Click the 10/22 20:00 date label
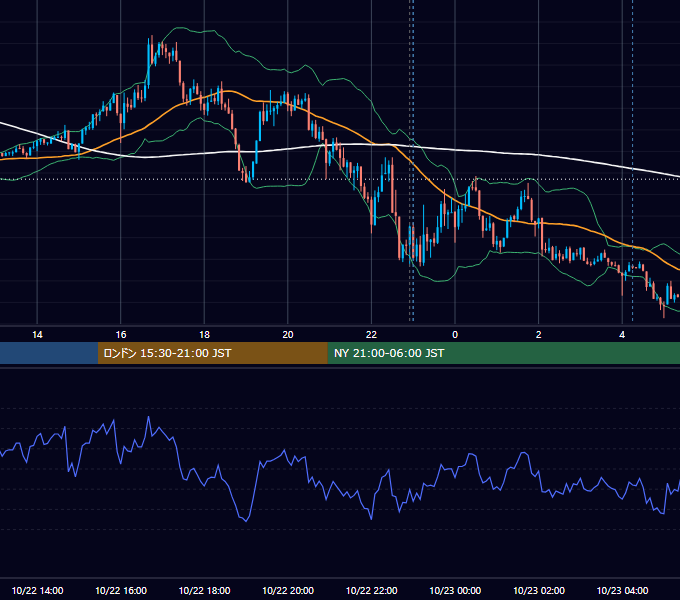Viewport: 680px width, 600px height. [288, 590]
